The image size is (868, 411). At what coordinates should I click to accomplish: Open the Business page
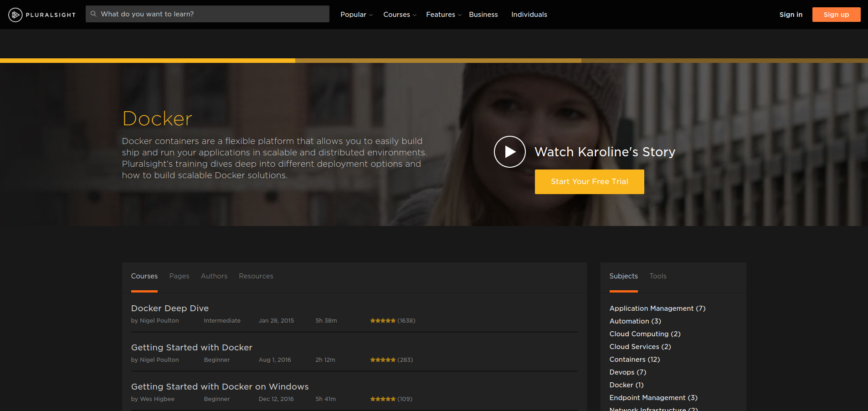[483, 15]
